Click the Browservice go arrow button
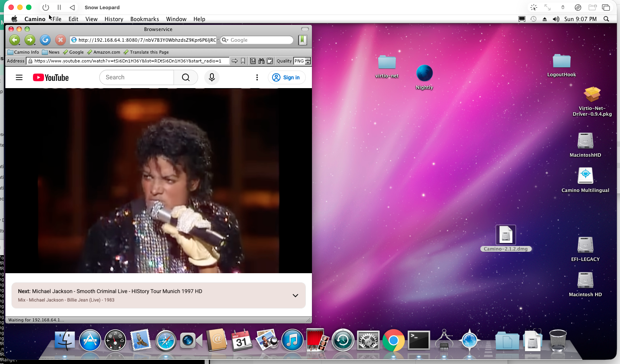Viewport: 620px width, 364px height. pos(235,61)
